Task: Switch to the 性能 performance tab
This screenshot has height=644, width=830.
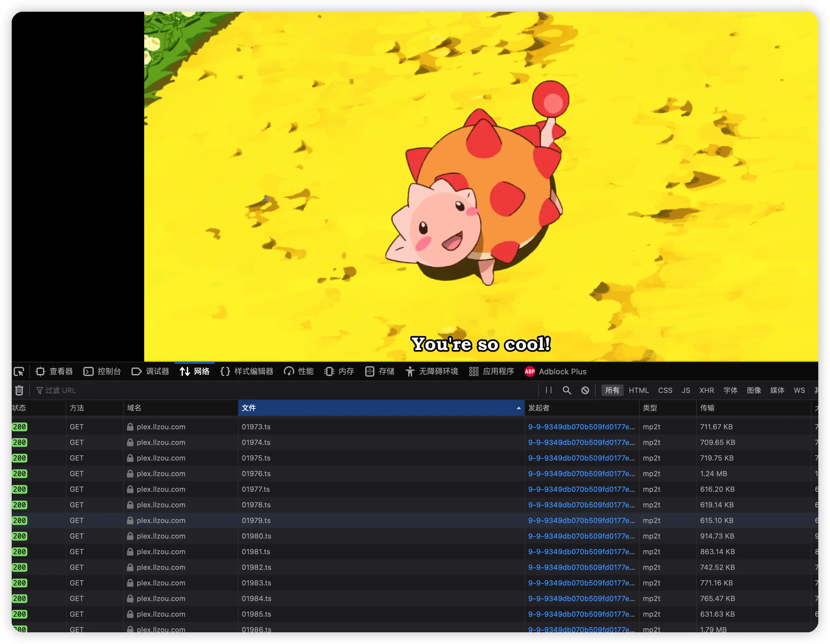Action: click(x=299, y=371)
